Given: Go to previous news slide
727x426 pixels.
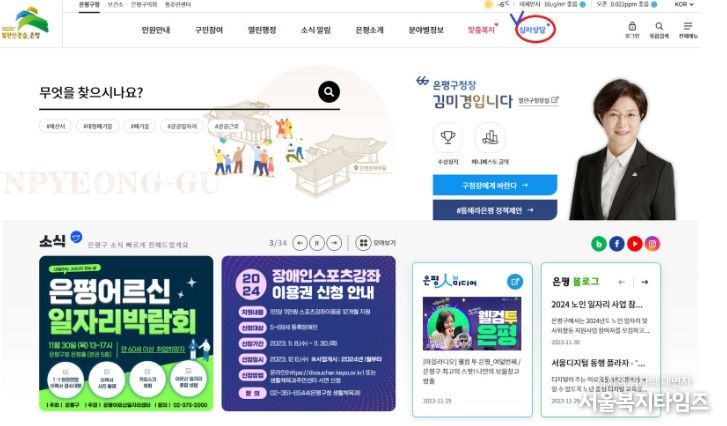Looking at the screenshot, I should tap(300, 243).
